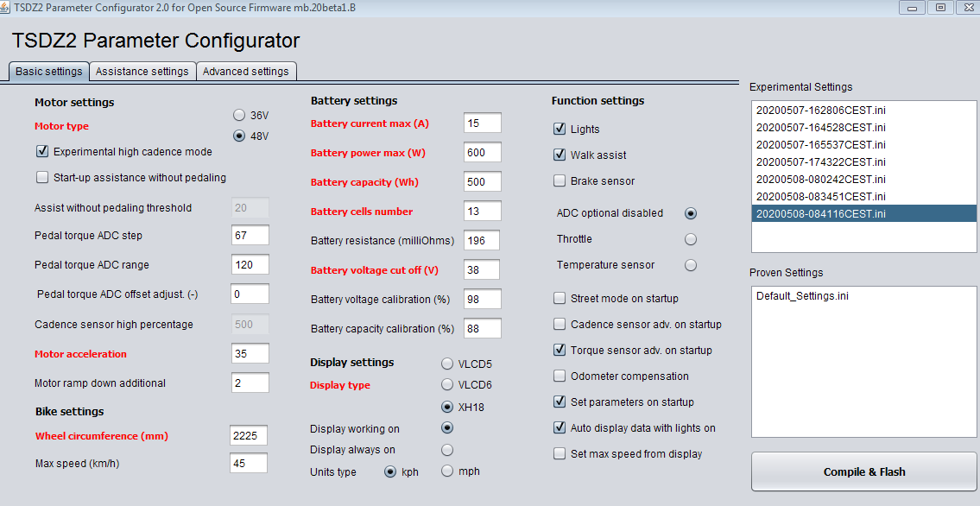Choose the 48V motor type option
Image resolution: width=980 pixels, height=506 pixels.
[239, 136]
